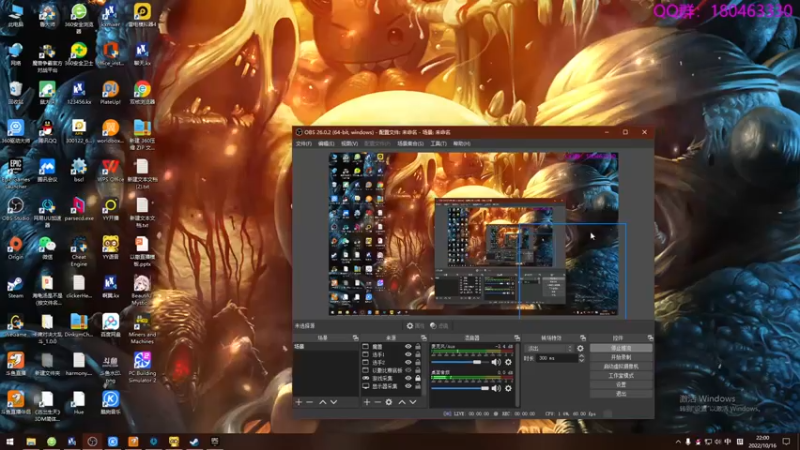
Task: Toggle visibility eye of 游戏采集 source
Action: [408, 378]
